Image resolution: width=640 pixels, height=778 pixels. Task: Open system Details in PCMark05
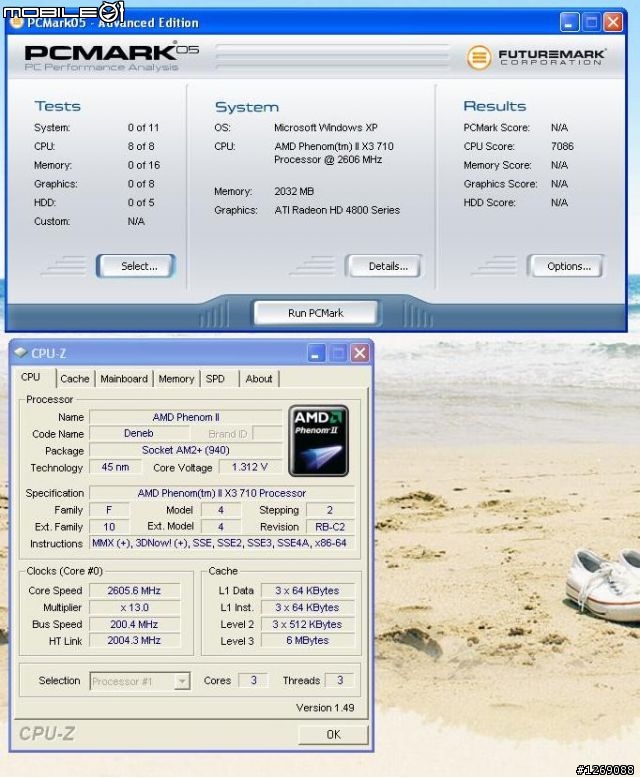point(384,266)
